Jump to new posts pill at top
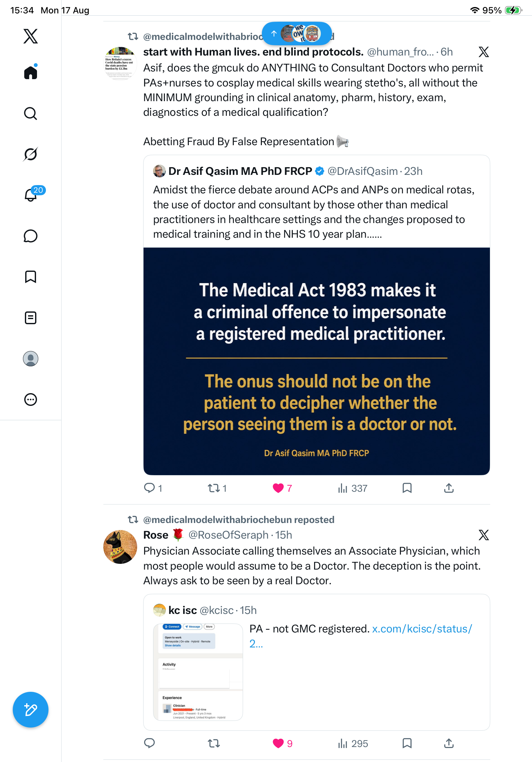This screenshot has height=762, width=532. coord(297,34)
